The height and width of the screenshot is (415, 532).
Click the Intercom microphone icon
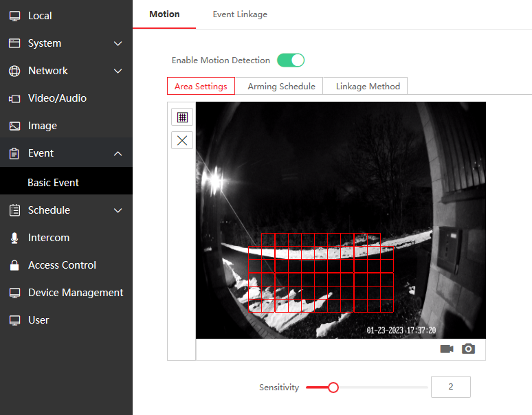point(14,238)
